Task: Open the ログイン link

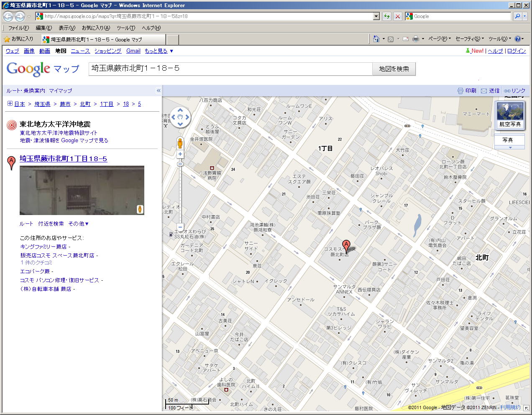Action: 517,51
